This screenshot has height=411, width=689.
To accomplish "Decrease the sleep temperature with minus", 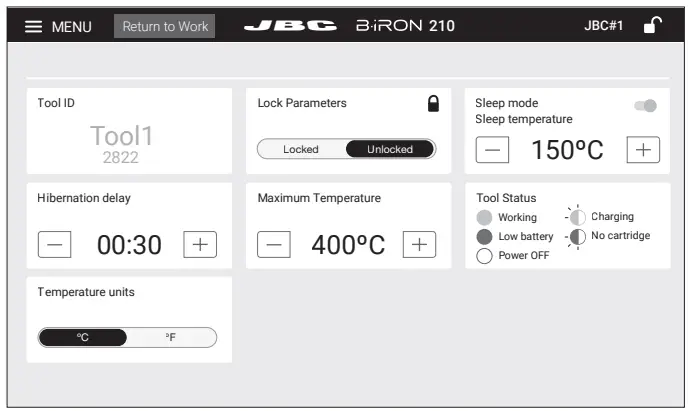I will (492, 150).
